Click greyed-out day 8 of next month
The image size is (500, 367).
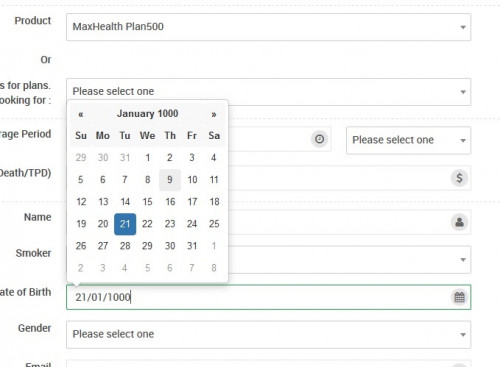tap(214, 268)
